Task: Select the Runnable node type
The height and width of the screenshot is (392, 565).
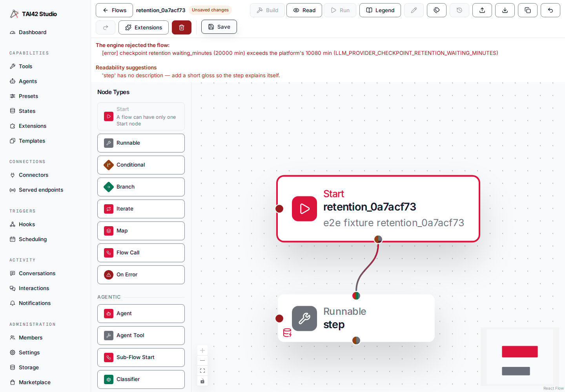Action: 141,143
